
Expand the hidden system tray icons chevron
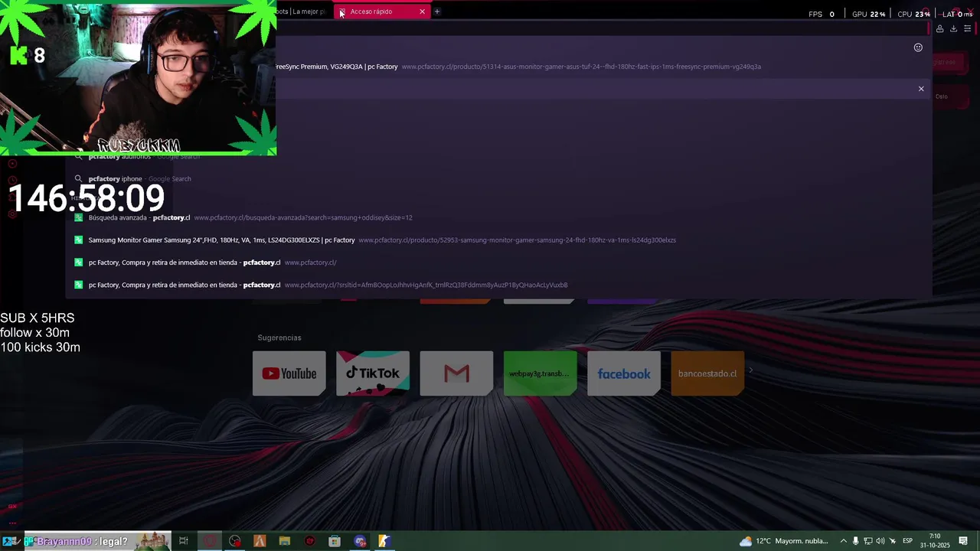coord(844,541)
